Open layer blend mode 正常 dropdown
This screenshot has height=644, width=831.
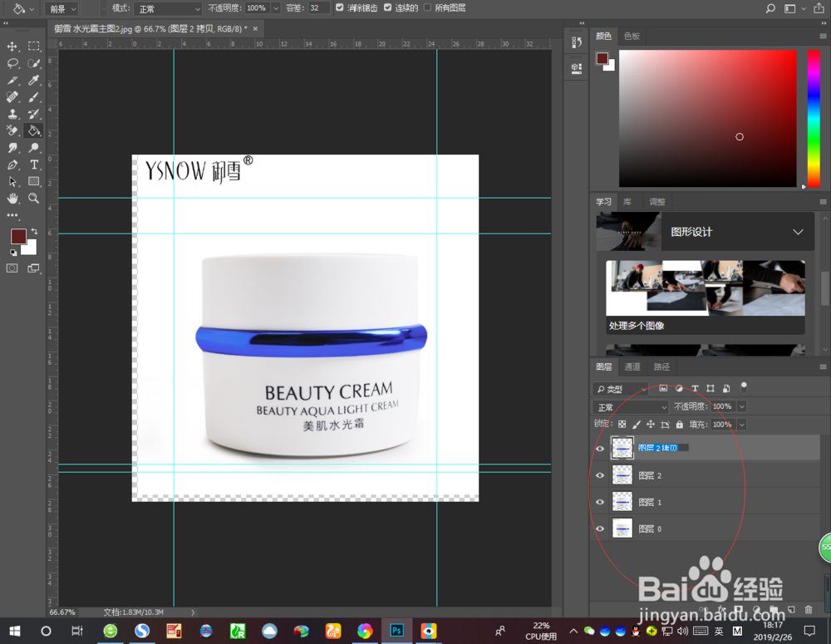[x=630, y=407]
